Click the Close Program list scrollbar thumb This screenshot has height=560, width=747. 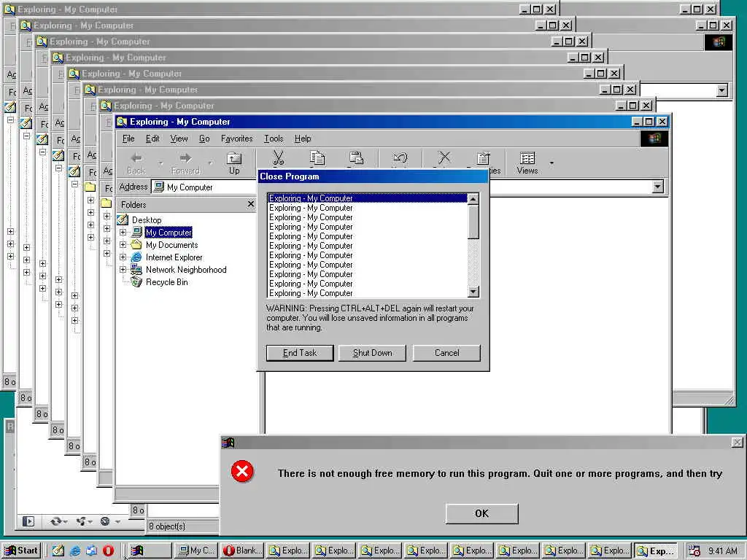pos(473,222)
